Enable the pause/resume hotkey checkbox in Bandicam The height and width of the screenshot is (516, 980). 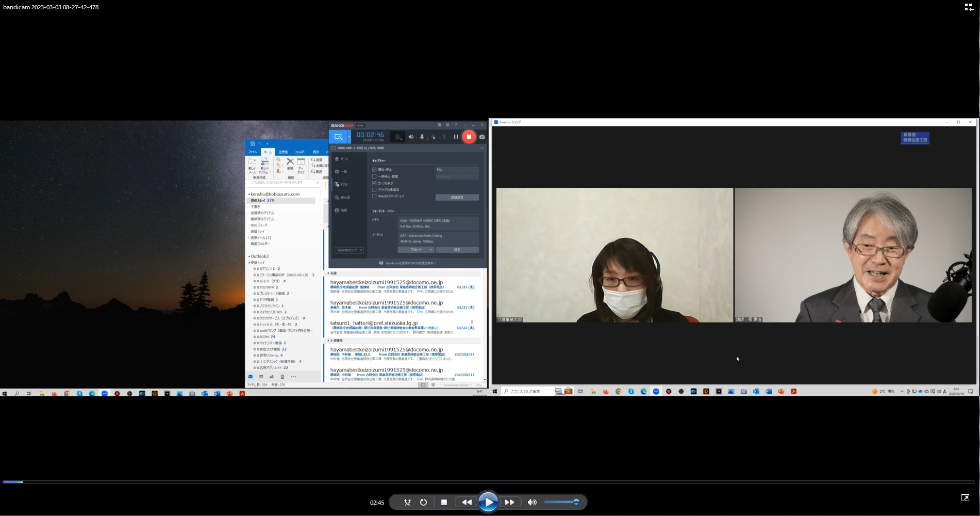(x=374, y=176)
